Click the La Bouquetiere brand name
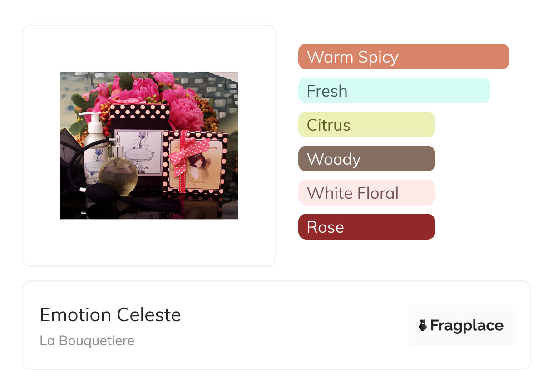The height and width of the screenshot is (392, 553). pos(87,340)
